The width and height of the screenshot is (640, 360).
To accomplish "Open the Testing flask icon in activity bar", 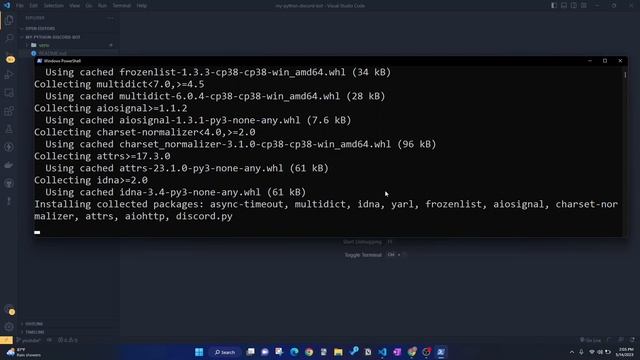I will pos(9,129).
